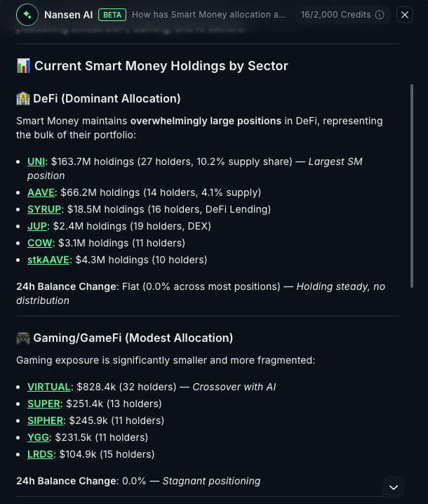The height and width of the screenshot is (504, 428).
Task: Select the conversation title in header
Action: click(x=208, y=15)
